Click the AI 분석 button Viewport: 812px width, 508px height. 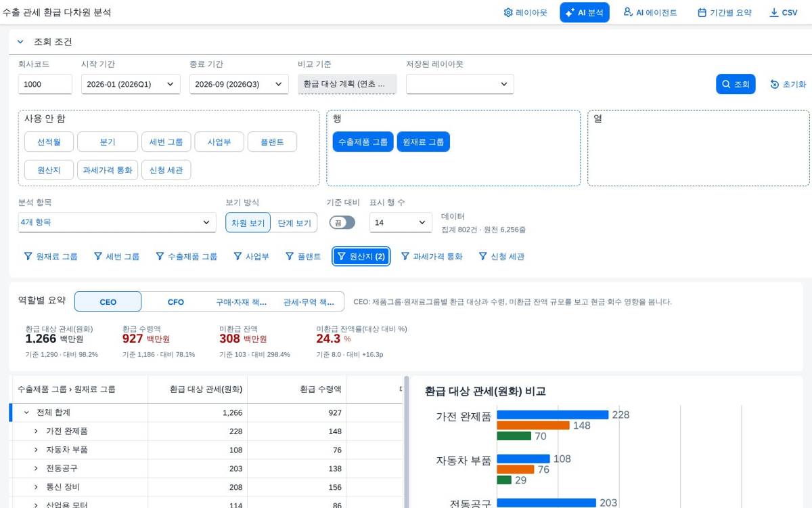point(584,12)
